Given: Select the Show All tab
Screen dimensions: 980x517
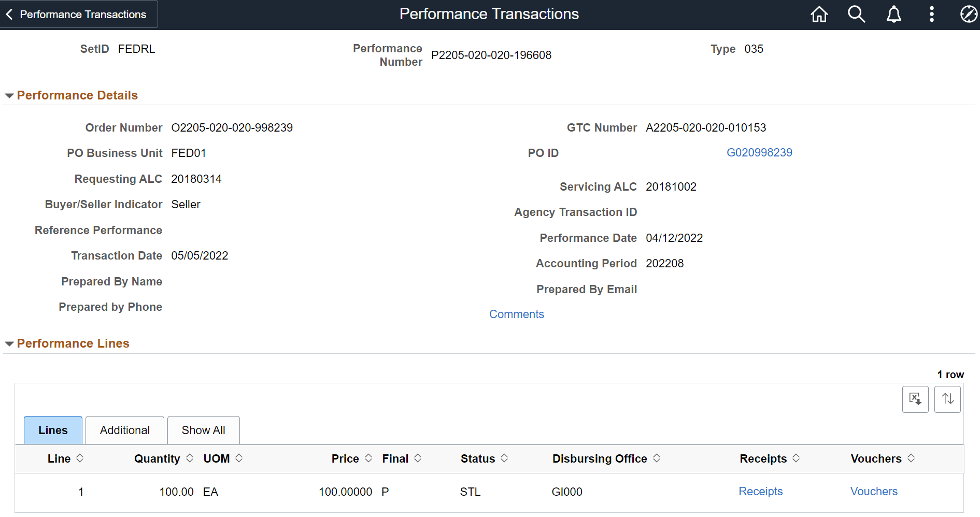Looking at the screenshot, I should (203, 430).
